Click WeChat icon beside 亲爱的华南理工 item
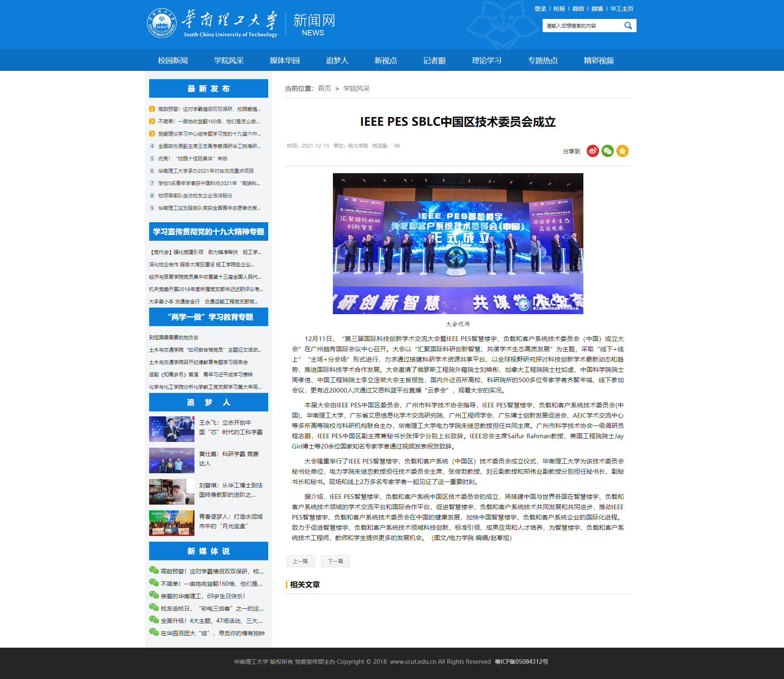 (x=154, y=595)
